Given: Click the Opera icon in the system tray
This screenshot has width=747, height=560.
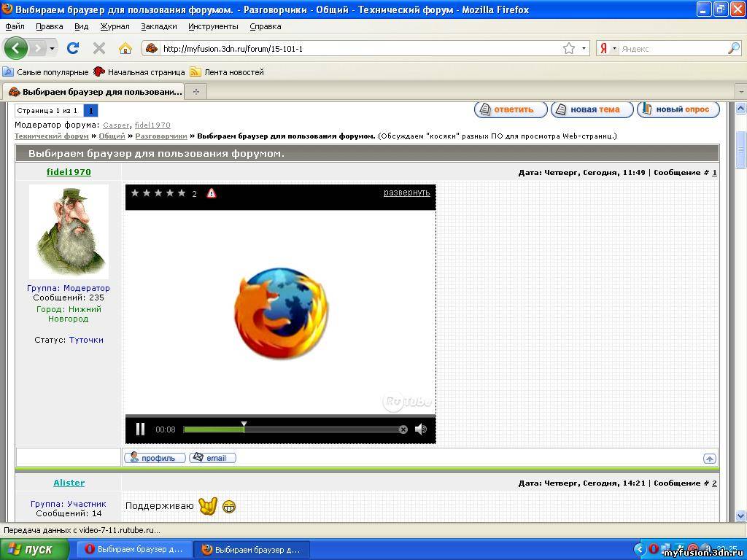Looking at the screenshot, I should (x=654, y=549).
